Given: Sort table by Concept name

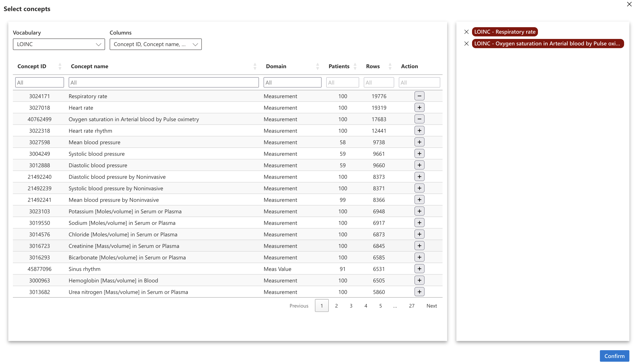Looking at the screenshot, I should [255, 66].
